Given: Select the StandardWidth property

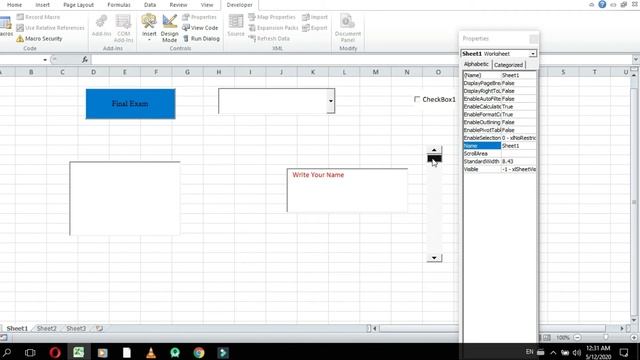Looking at the screenshot, I should 500,161.
